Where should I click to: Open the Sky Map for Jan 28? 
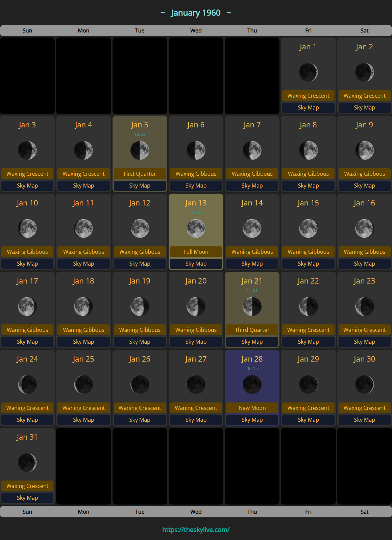click(x=252, y=420)
